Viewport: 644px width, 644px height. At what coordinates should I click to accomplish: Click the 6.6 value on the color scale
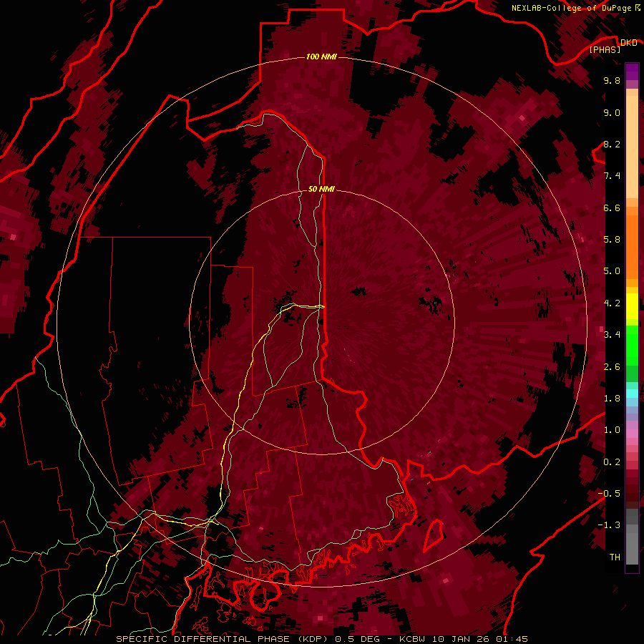612,208
